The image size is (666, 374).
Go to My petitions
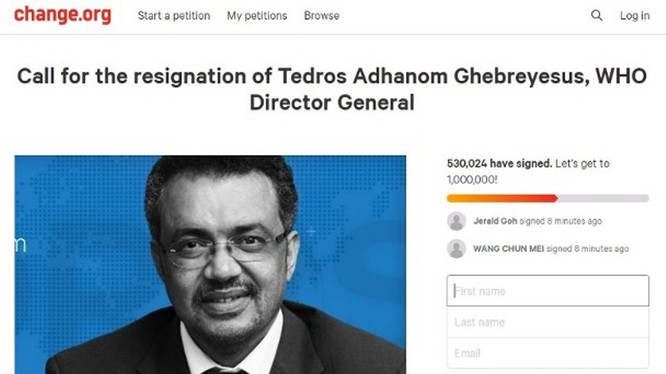tap(257, 16)
